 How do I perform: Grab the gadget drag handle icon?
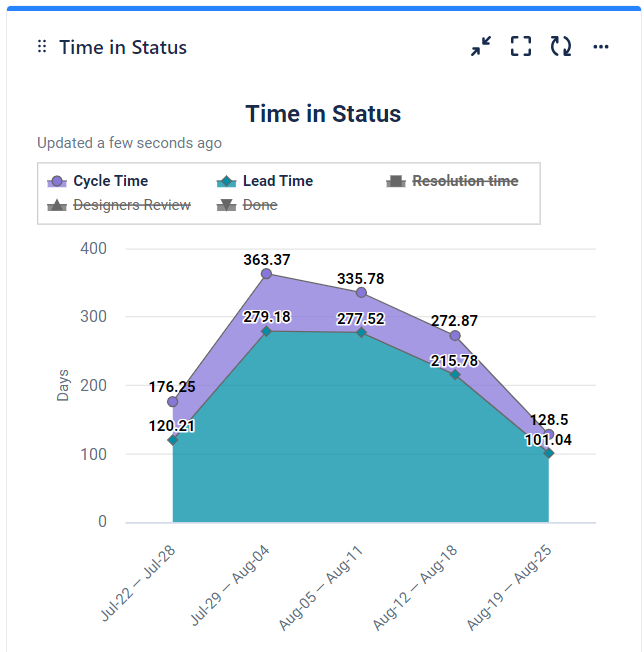42,47
